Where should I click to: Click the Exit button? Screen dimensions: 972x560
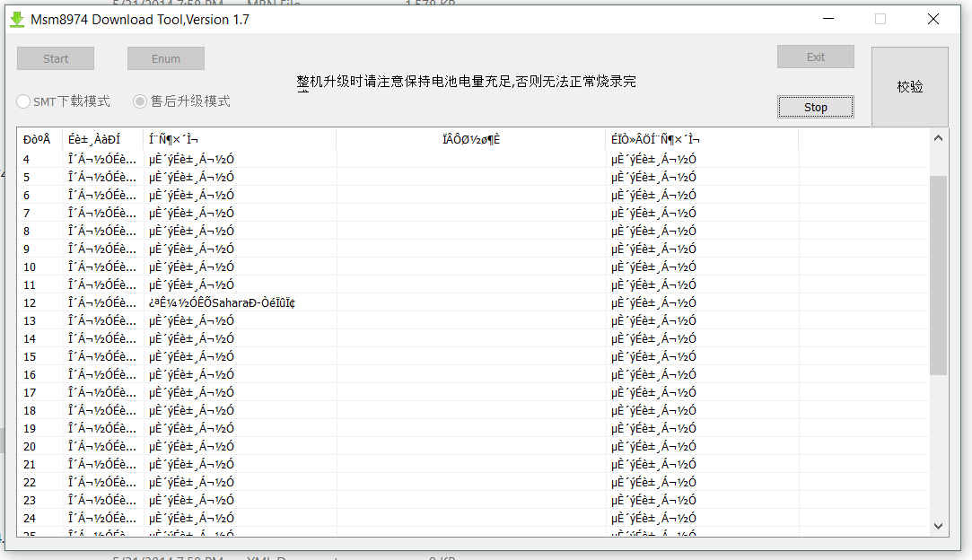[x=815, y=57]
